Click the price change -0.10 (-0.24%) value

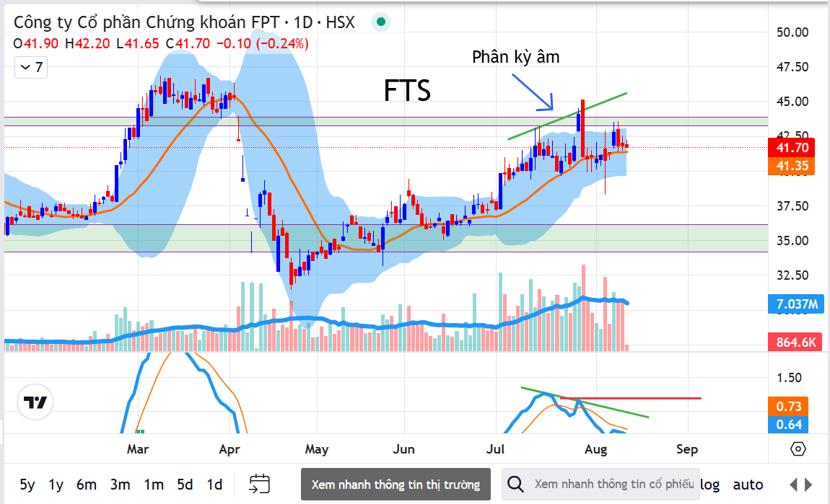coord(263,43)
